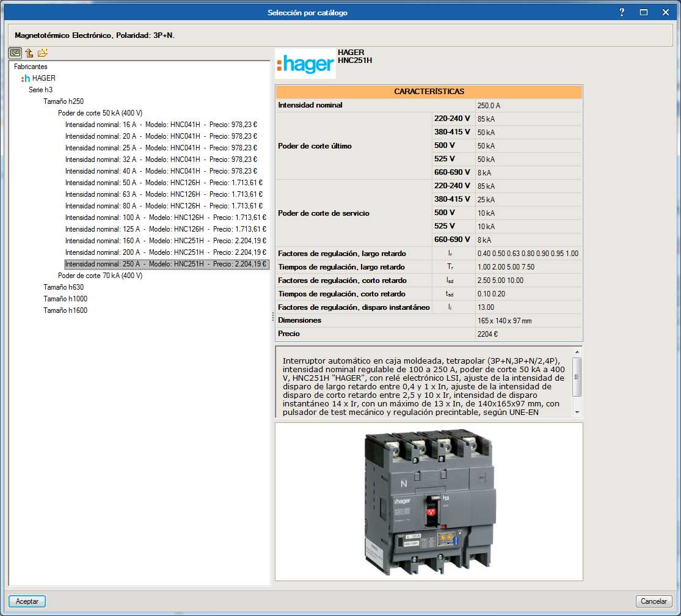681x616 pixels.
Task: Expand the Tamaño h1000 node
Action: pyautogui.click(x=65, y=299)
